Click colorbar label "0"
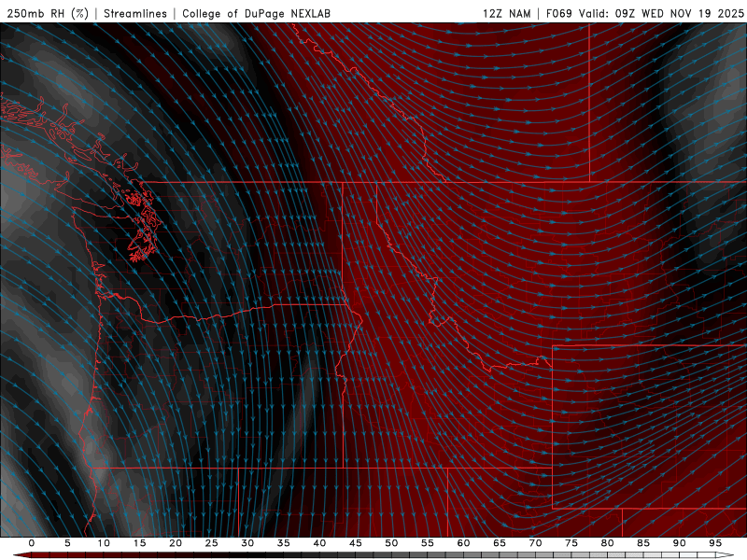The image size is (747, 560). (x=32, y=543)
